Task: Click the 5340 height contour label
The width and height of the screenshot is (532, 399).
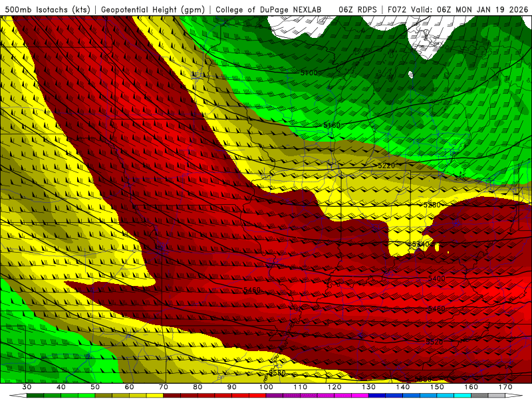Action: (x=421, y=244)
